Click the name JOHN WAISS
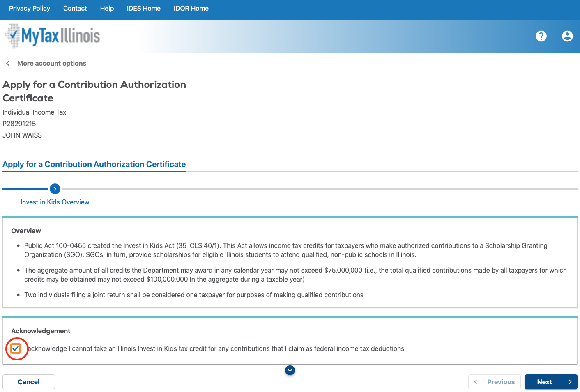Viewport: 580px width, 392px height. 22,135
